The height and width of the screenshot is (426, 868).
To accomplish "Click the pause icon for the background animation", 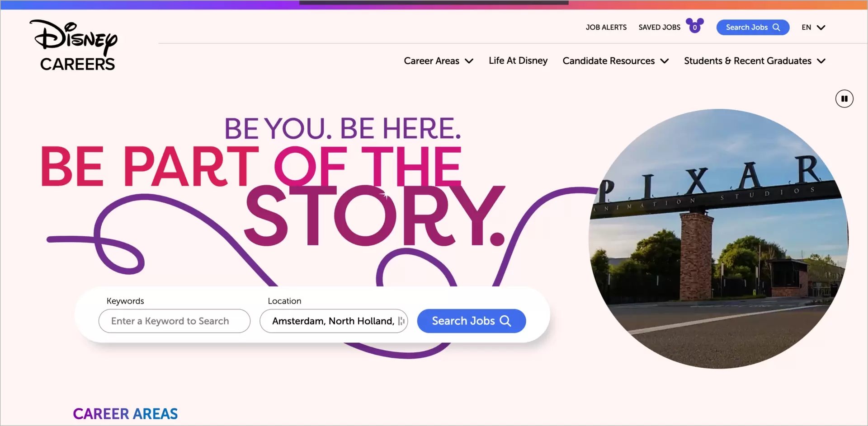I will pos(844,98).
